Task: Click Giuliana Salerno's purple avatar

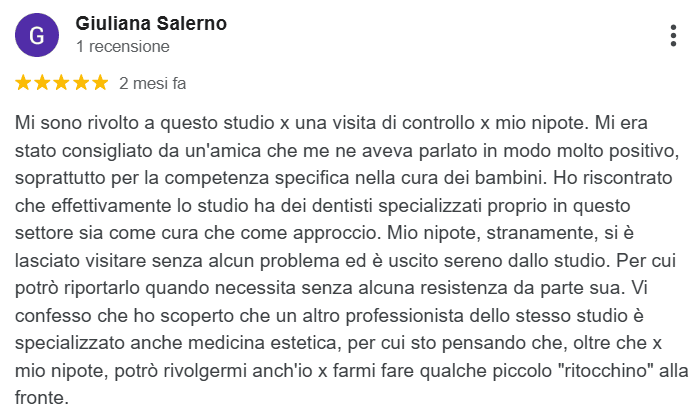Action: (x=37, y=36)
